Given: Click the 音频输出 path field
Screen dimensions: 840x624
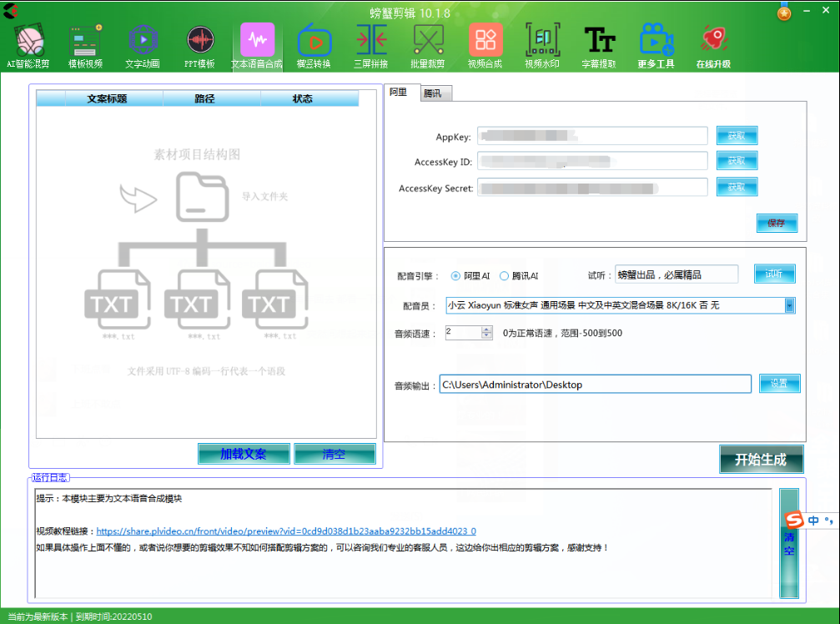Looking at the screenshot, I should pos(595,384).
